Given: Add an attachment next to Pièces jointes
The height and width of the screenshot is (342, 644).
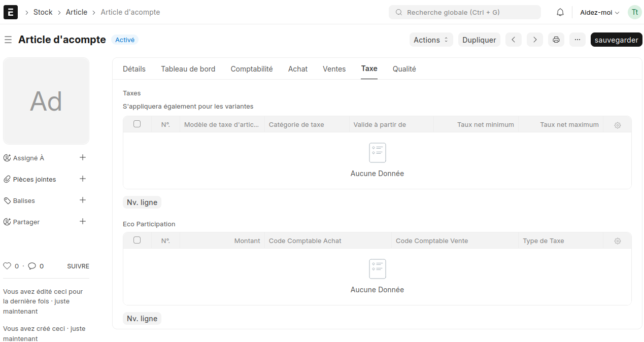Looking at the screenshot, I should coord(83,179).
